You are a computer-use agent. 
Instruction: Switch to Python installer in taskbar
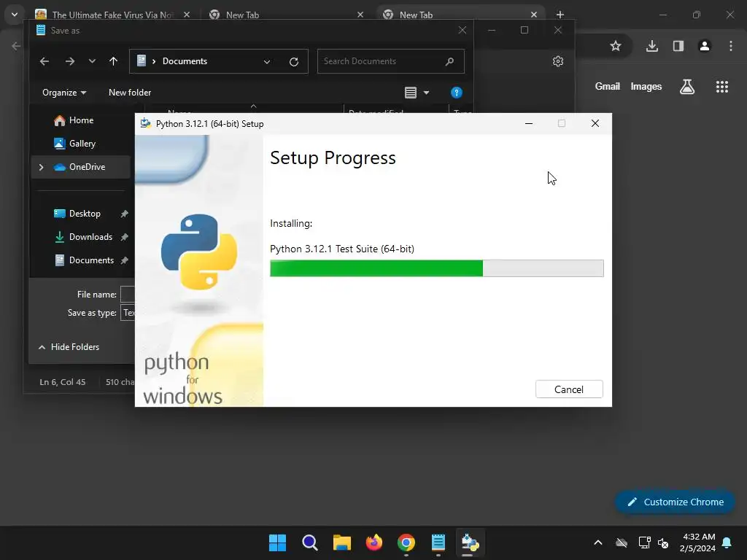(x=471, y=542)
